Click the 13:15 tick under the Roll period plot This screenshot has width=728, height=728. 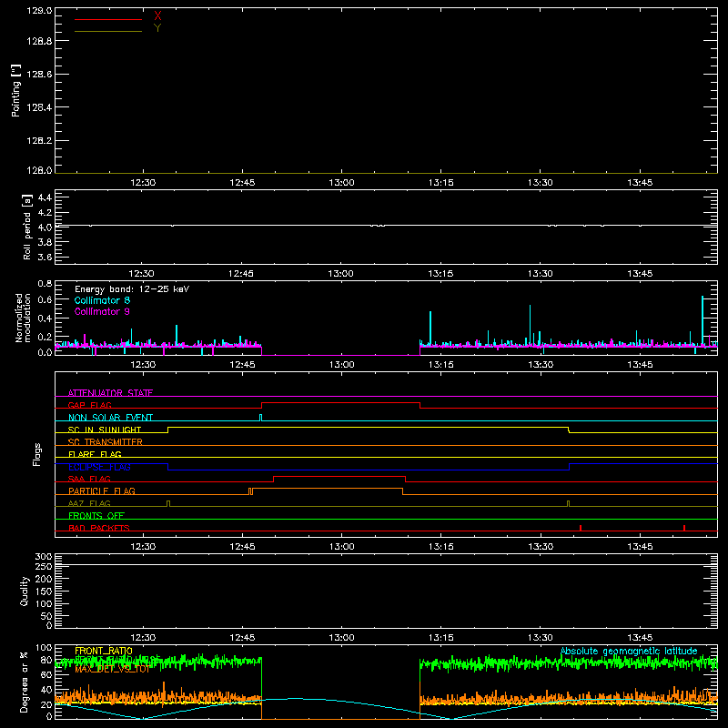point(440,274)
